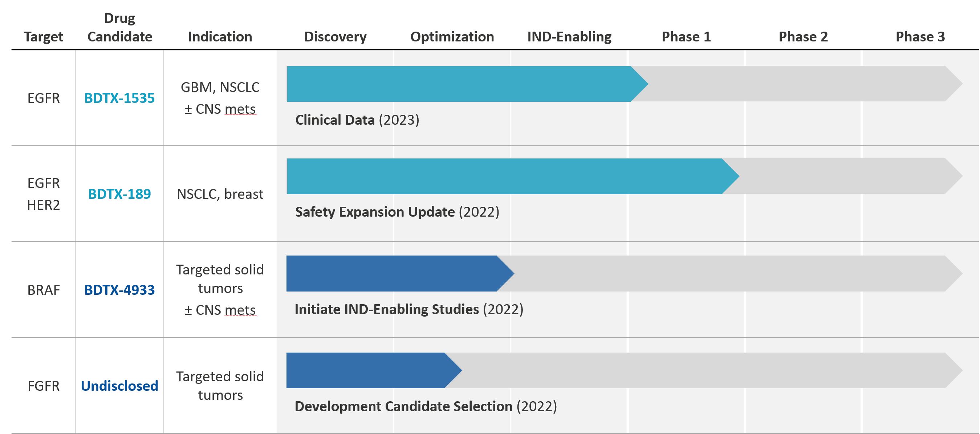Select the Initiate IND-Enabling Studies milestone text
This screenshot has width=980, height=434.
pos(408,310)
